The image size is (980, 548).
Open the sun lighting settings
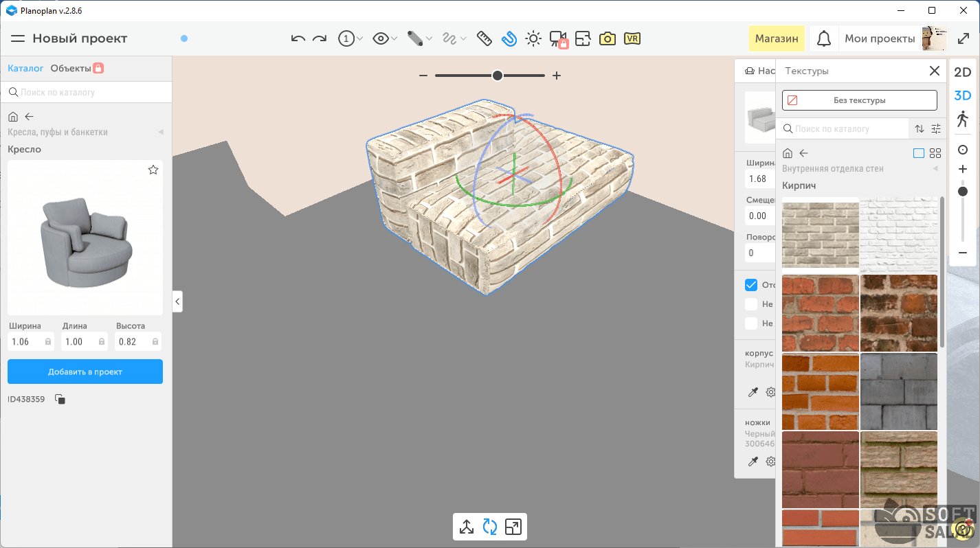tap(533, 39)
